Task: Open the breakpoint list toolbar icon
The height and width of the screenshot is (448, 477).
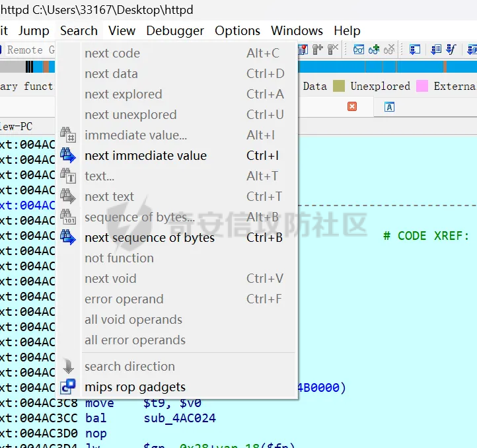Action: (303, 50)
